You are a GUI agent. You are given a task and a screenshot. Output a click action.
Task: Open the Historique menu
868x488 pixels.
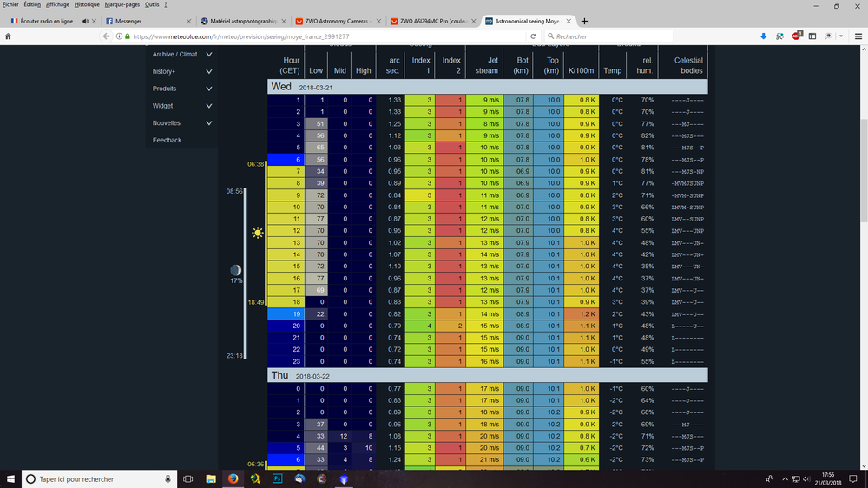[x=87, y=4]
